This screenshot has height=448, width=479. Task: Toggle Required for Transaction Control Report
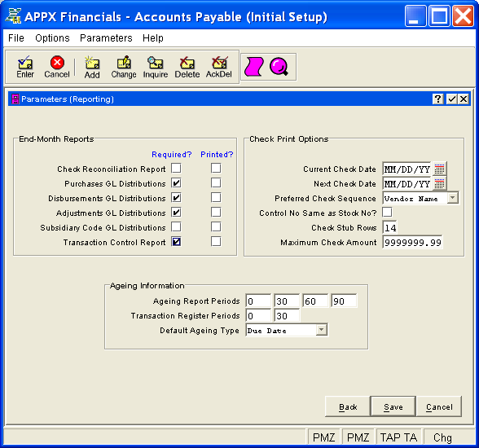176,242
